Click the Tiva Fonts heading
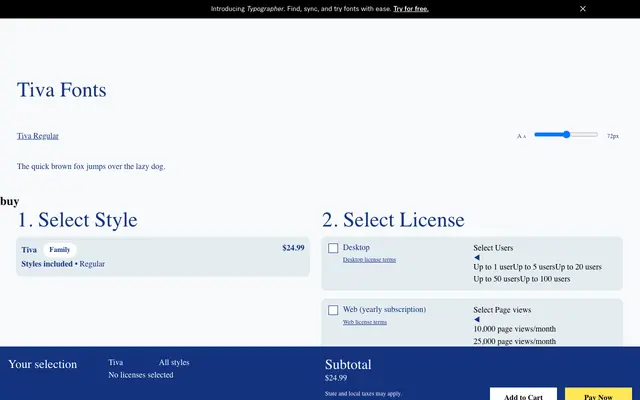The image size is (640, 400). point(62,90)
